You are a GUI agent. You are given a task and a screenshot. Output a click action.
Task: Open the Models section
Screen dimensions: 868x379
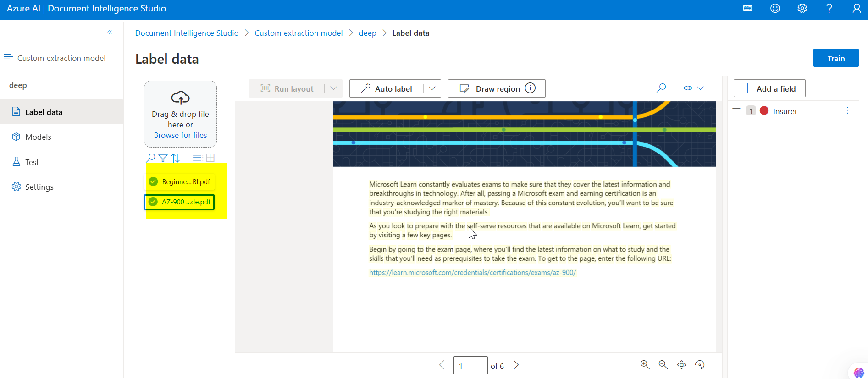click(x=61, y=137)
